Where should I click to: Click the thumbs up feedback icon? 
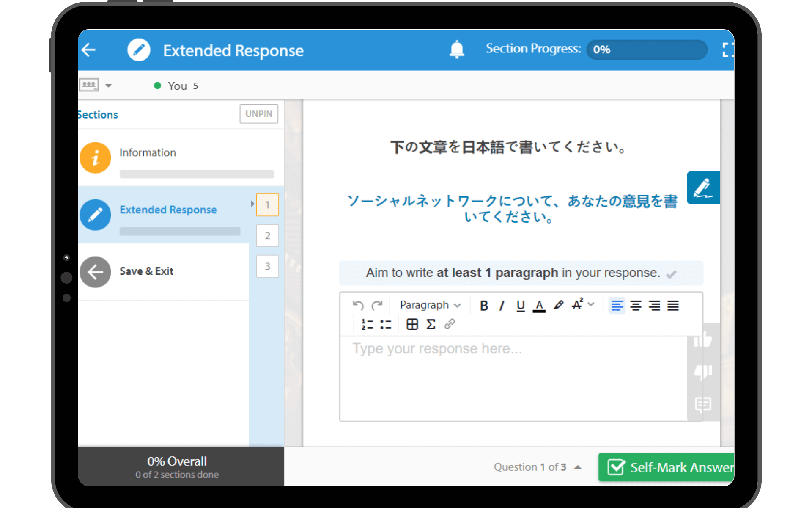pyautogui.click(x=703, y=340)
